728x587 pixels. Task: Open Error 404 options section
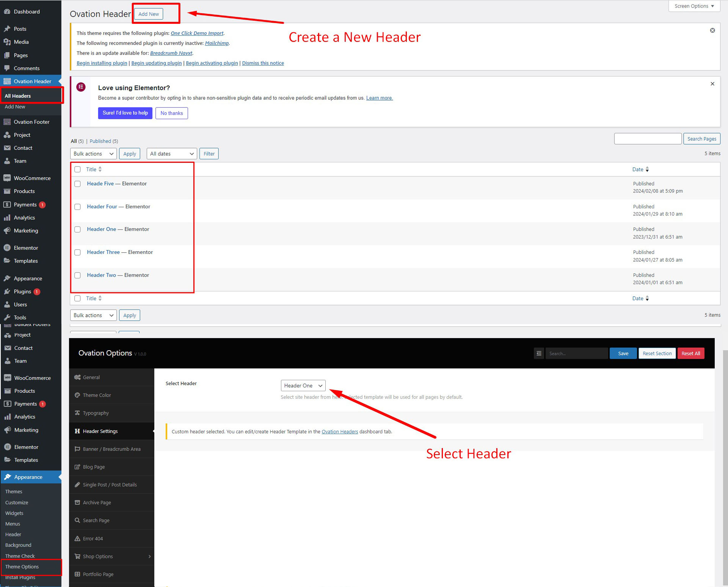pyautogui.click(x=111, y=538)
